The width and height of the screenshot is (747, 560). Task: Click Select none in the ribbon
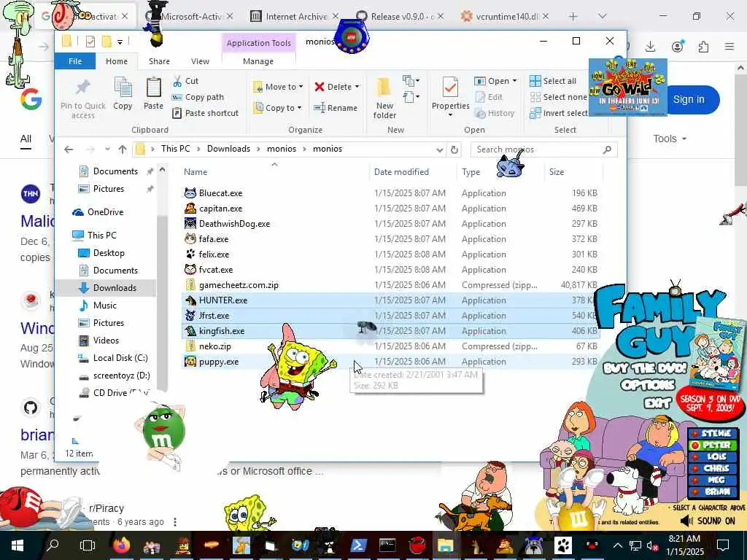coord(558,97)
